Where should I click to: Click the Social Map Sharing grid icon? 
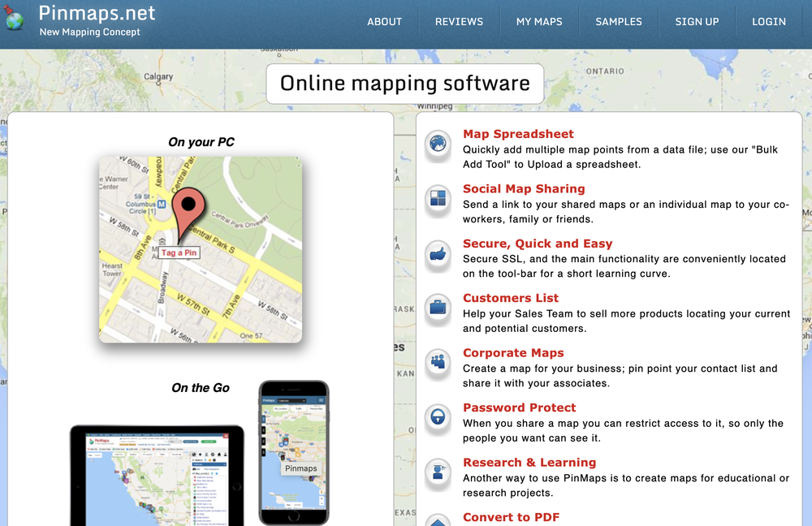point(438,199)
